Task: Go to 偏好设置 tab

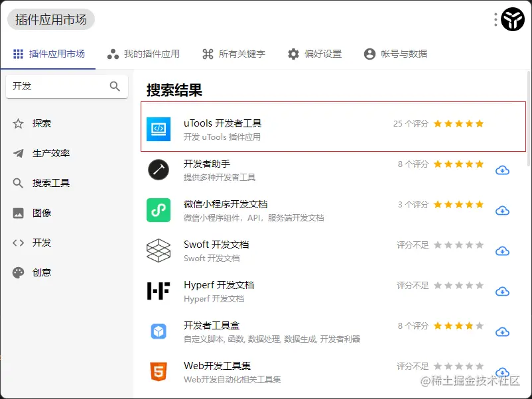Action: pyautogui.click(x=315, y=54)
